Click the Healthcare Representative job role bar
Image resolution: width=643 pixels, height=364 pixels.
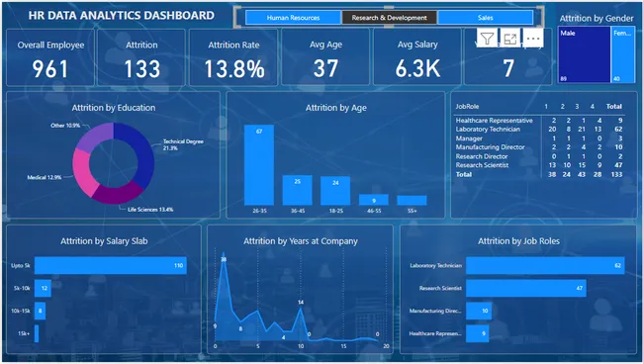pyautogui.click(x=478, y=333)
